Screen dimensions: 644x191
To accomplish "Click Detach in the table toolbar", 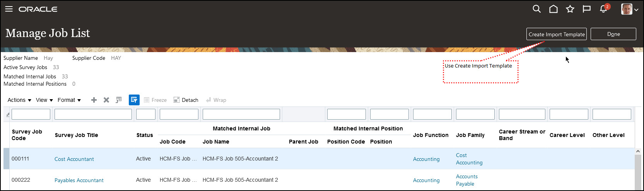I will (x=186, y=100).
